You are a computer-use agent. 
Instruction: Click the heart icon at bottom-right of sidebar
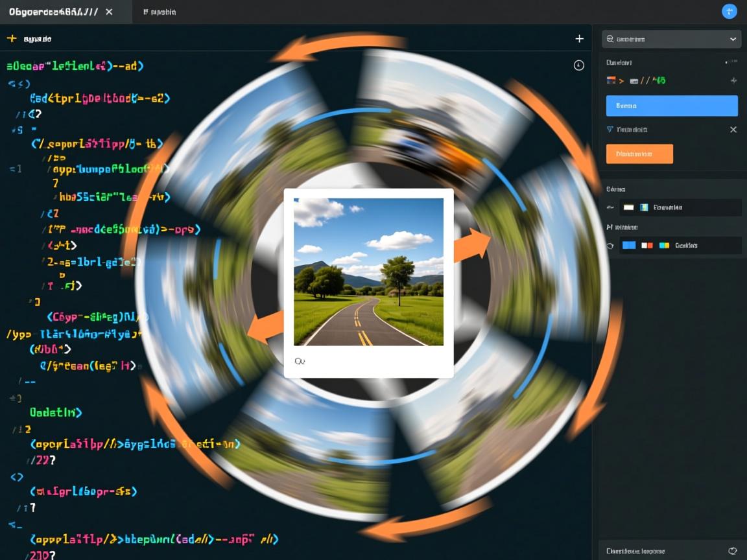(x=733, y=551)
